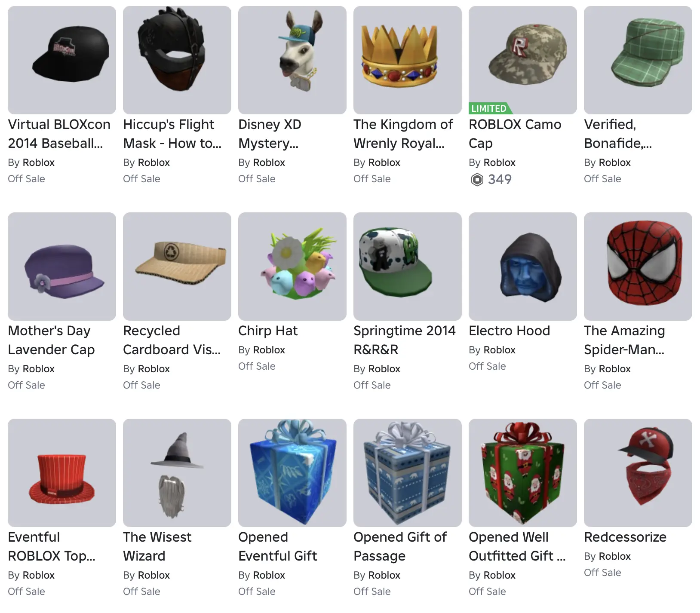The width and height of the screenshot is (700, 613).
Task: Select the green Santa Well Outfitted Gift thumbnail
Action: pos(523,473)
